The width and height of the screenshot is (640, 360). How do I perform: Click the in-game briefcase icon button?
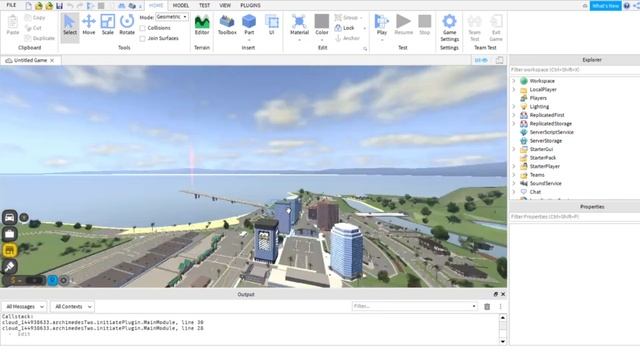(9, 234)
